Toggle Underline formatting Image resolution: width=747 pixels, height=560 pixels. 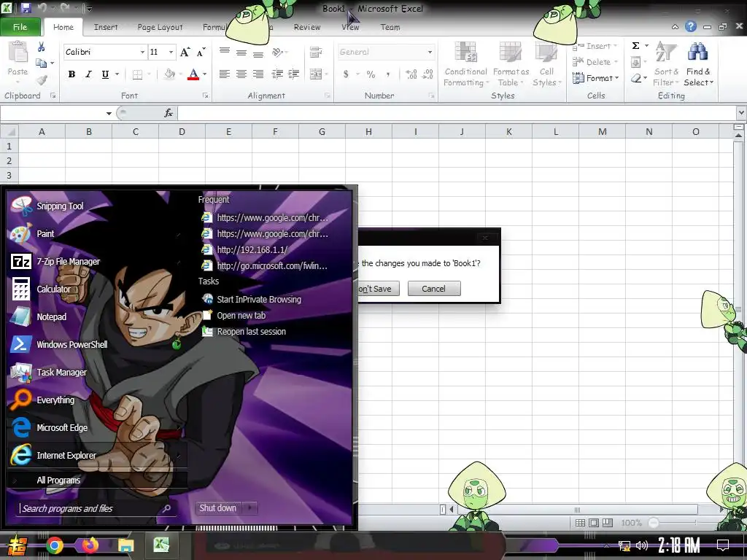pyautogui.click(x=105, y=74)
